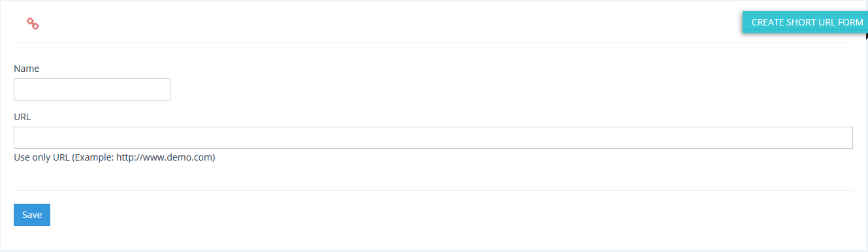Click the center of the URL text box
The width and height of the screenshot is (868, 252).
coord(433,138)
